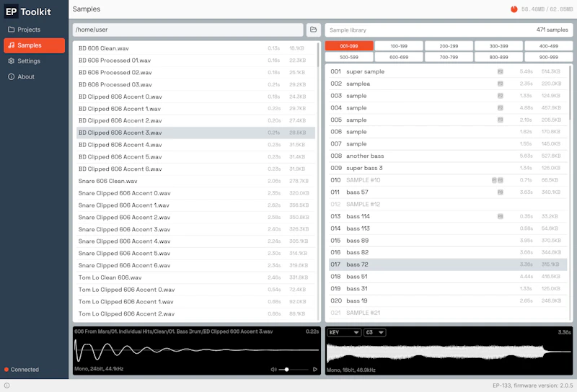Click the pad badge on bass 57 row

(x=500, y=192)
